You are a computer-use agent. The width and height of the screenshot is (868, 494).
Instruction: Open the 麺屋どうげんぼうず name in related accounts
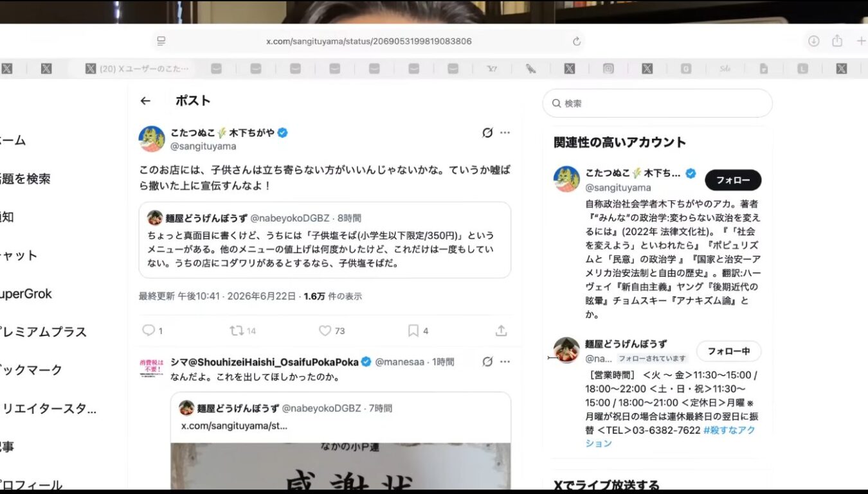click(626, 344)
